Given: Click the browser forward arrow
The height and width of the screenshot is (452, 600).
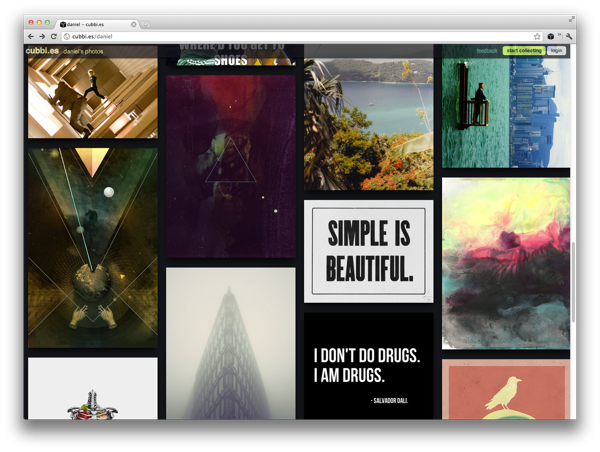Looking at the screenshot, I should [x=41, y=36].
